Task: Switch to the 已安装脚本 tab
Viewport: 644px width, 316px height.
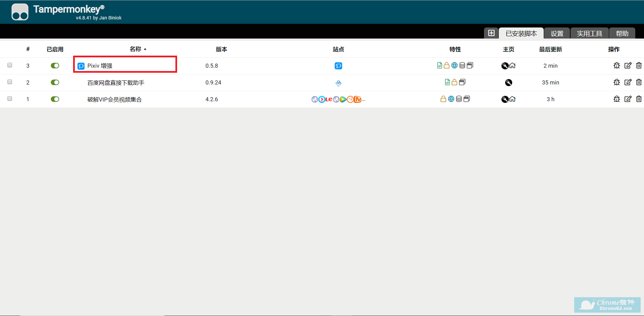Action: point(521,34)
